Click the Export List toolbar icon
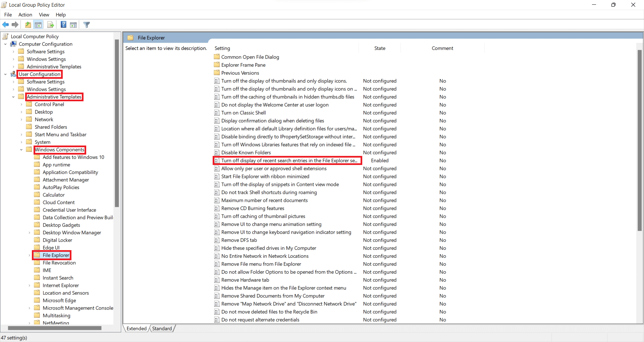 [x=51, y=25]
